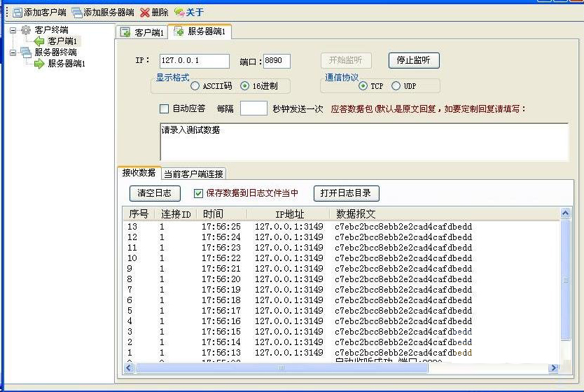Select 服务器端1 in the tree
The image size is (584, 392).
[x=67, y=64]
